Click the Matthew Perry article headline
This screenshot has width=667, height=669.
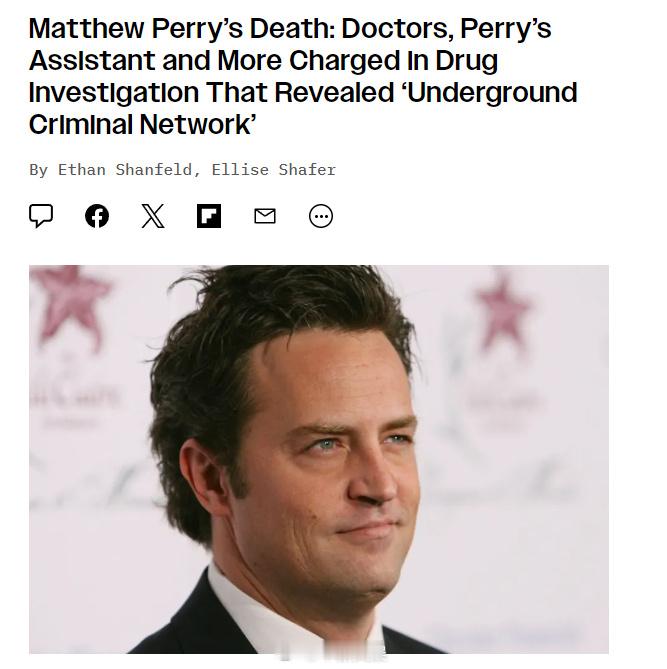(303, 76)
